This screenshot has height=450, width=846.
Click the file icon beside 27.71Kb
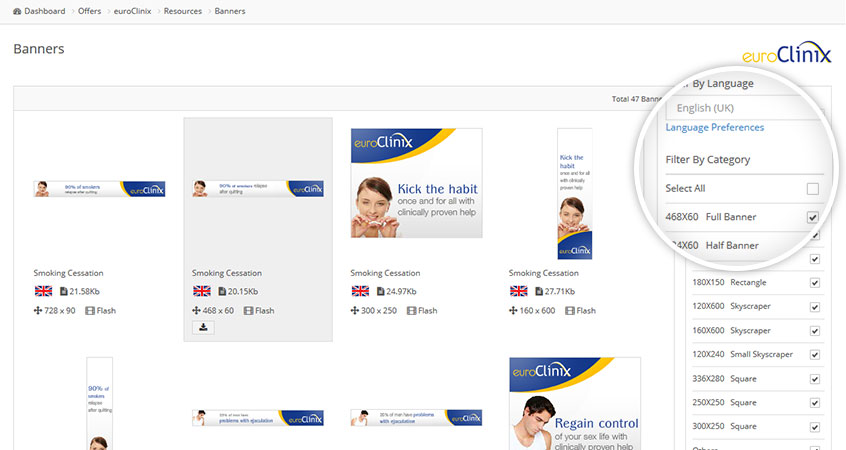(x=538, y=291)
